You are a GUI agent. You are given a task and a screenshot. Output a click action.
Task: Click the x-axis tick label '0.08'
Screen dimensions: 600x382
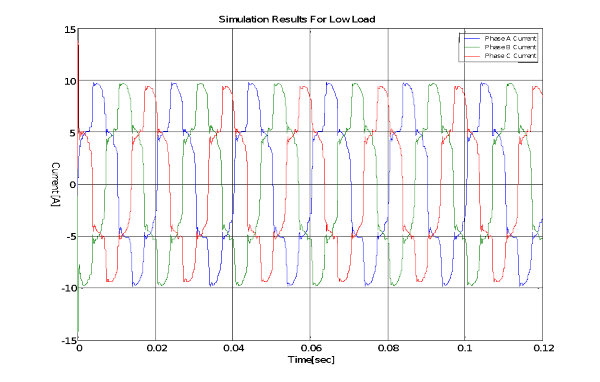pos(388,348)
